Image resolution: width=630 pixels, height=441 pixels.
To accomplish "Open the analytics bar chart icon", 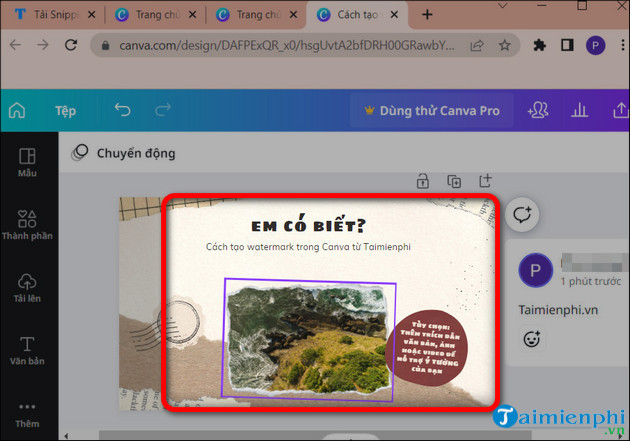I will (x=579, y=110).
